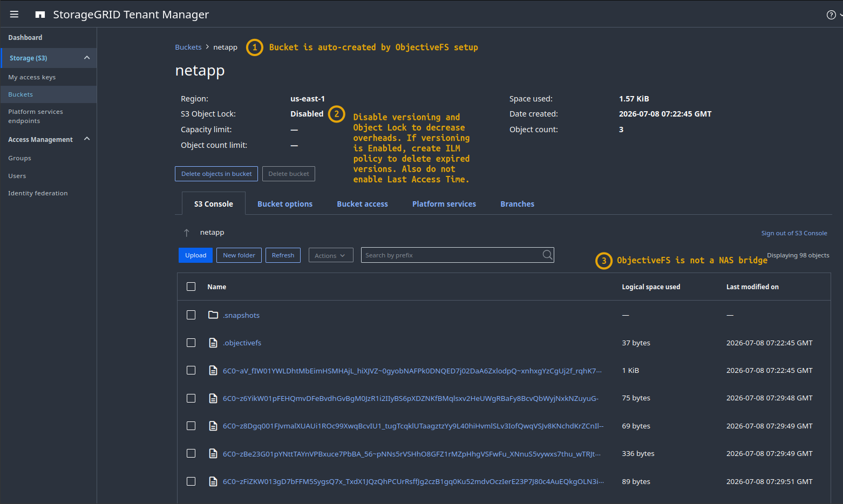843x504 pixels.
Task: Click the 336 bytes size cell
Action: coord(638,453)
